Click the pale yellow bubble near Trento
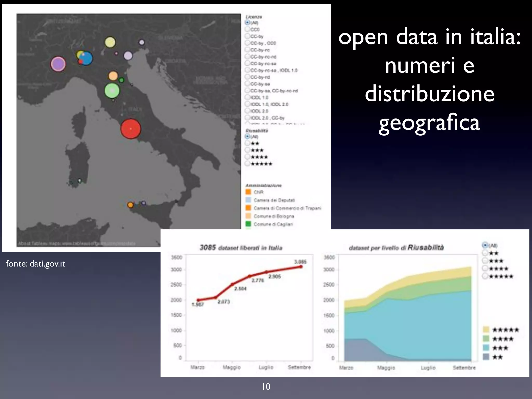The height and width of the screenshot is (399, 532). coord(110,42)
